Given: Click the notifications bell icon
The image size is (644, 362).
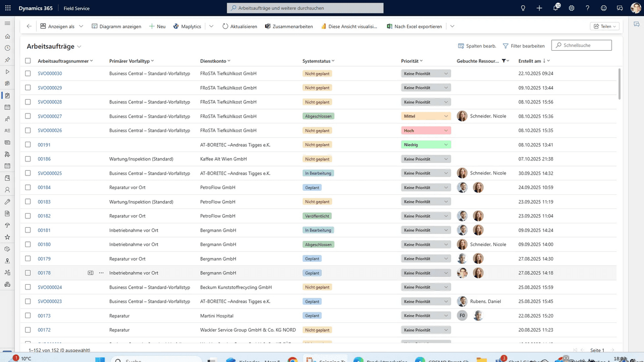Looking at the screenshot, I should (556, 8).
